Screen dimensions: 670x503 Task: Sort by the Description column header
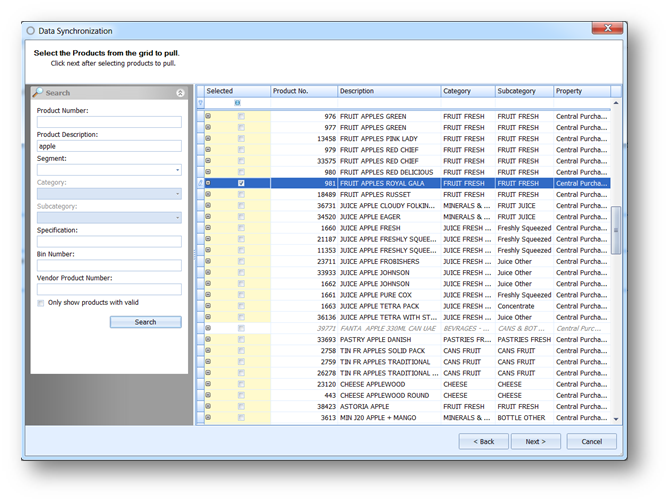coord(388,91)
